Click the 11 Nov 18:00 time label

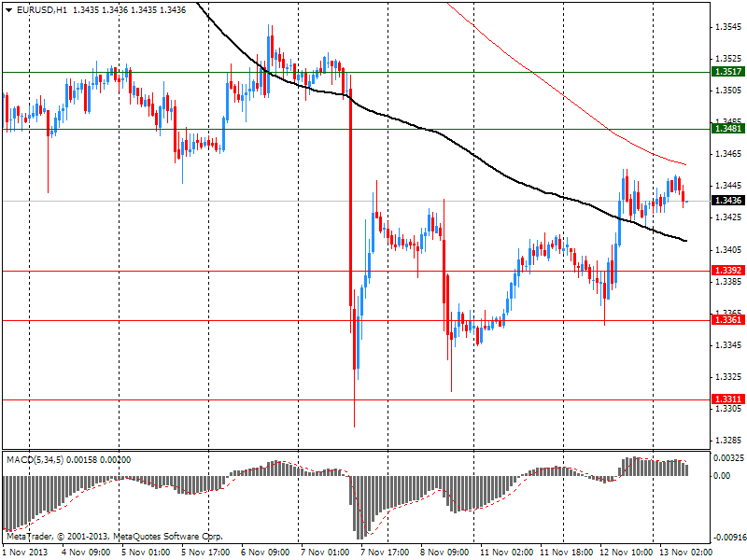pyautogui.click(x=567, y=553)
